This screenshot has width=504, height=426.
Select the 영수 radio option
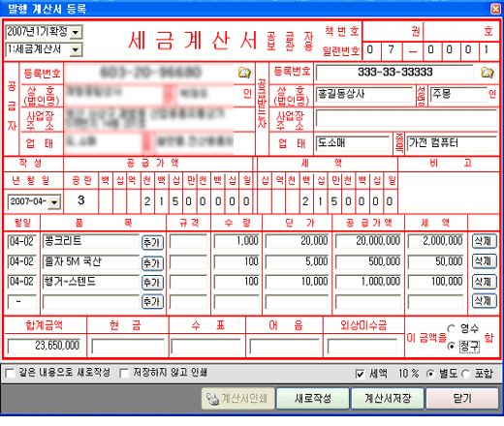point(452,328)
